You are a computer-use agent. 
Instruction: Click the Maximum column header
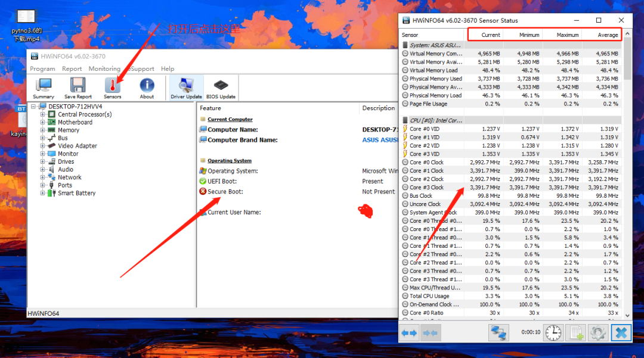562,35
